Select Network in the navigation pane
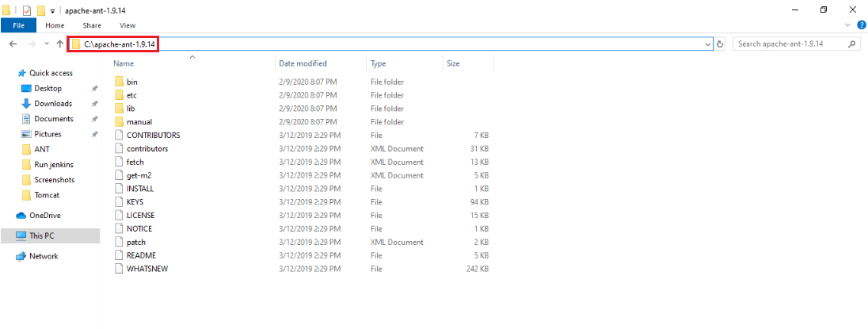The image size is (868, 329). (x=44, y=256)
